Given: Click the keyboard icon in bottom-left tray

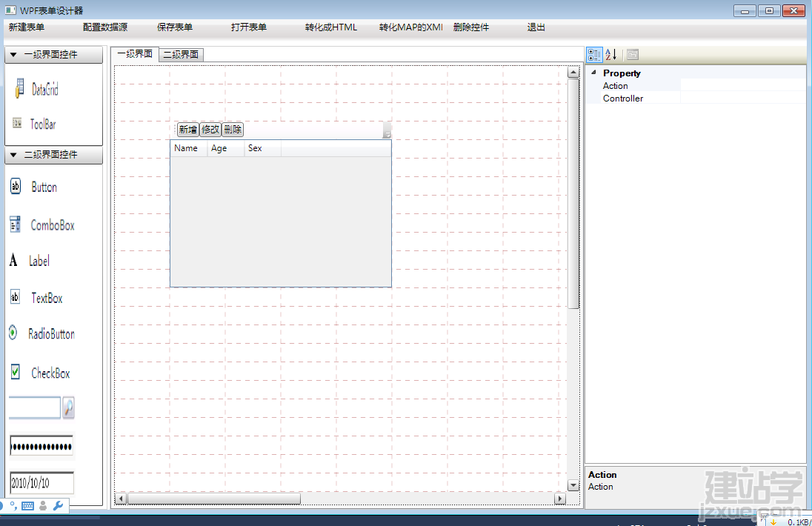Looking at the screenshot, I should pyautogui.click(x=28, y=506).
